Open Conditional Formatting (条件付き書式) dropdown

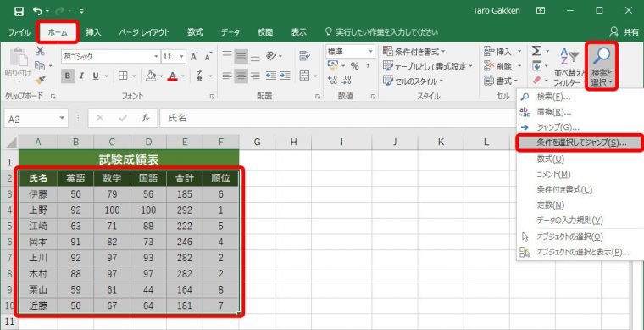[414, 52]
